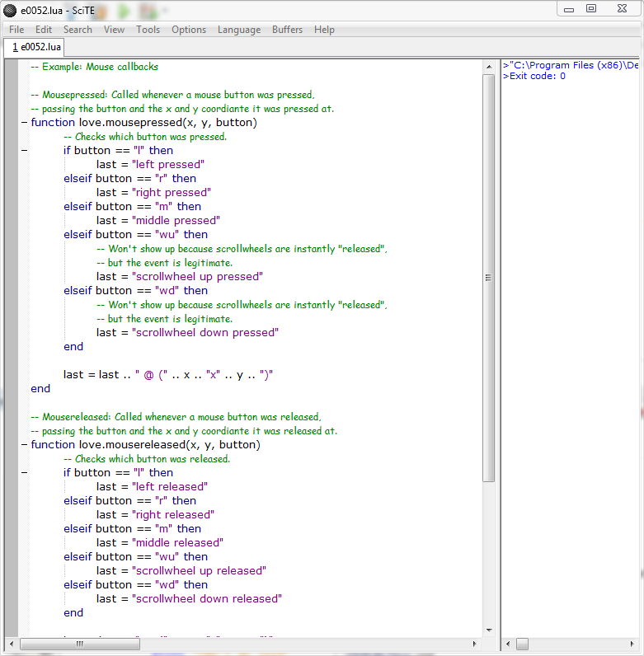Open the File menu
644x656 pixels.
[16, 30]
